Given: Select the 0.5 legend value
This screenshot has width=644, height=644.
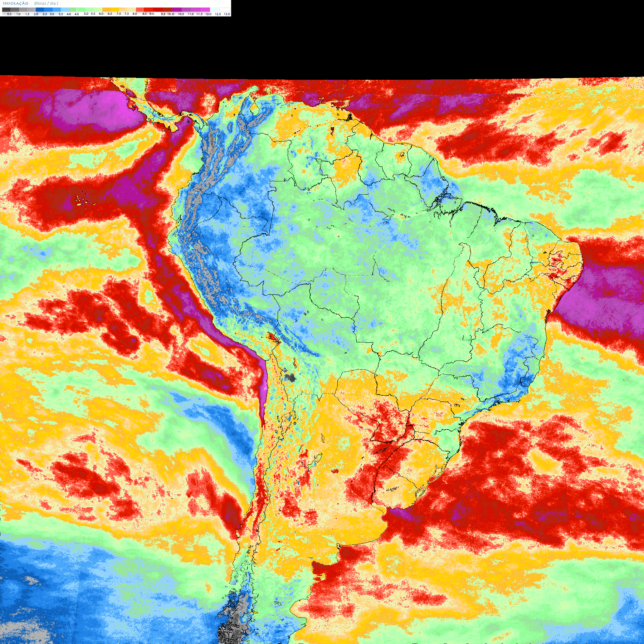Looking at the screenshot, I should [x=9, y=14].
